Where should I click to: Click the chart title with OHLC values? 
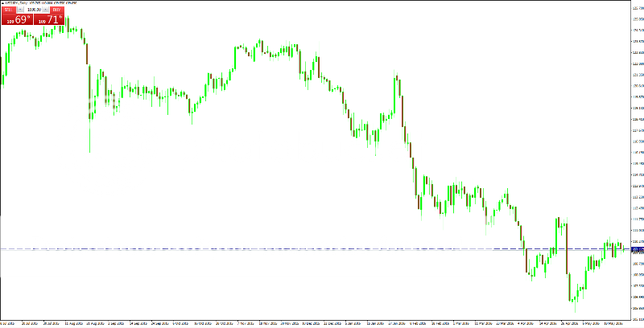[x=41, y=3]
